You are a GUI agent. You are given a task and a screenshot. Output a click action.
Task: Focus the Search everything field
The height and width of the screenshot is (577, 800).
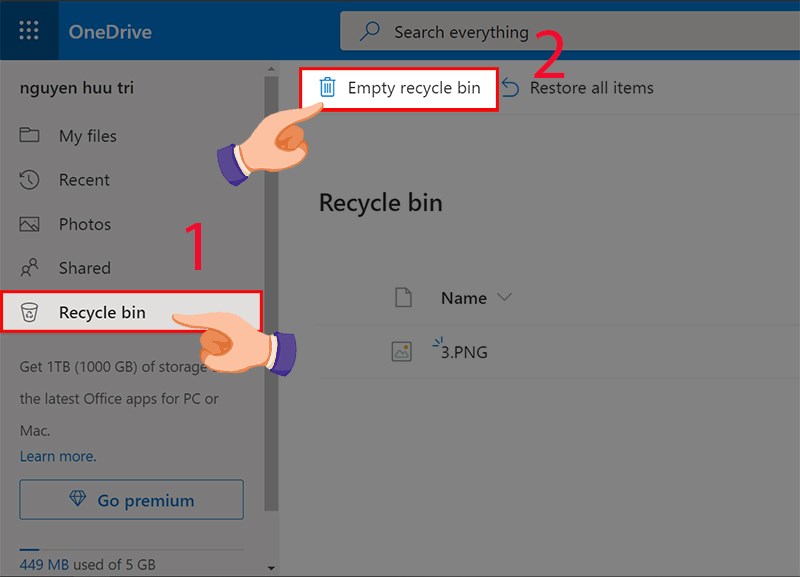point(570,32)
